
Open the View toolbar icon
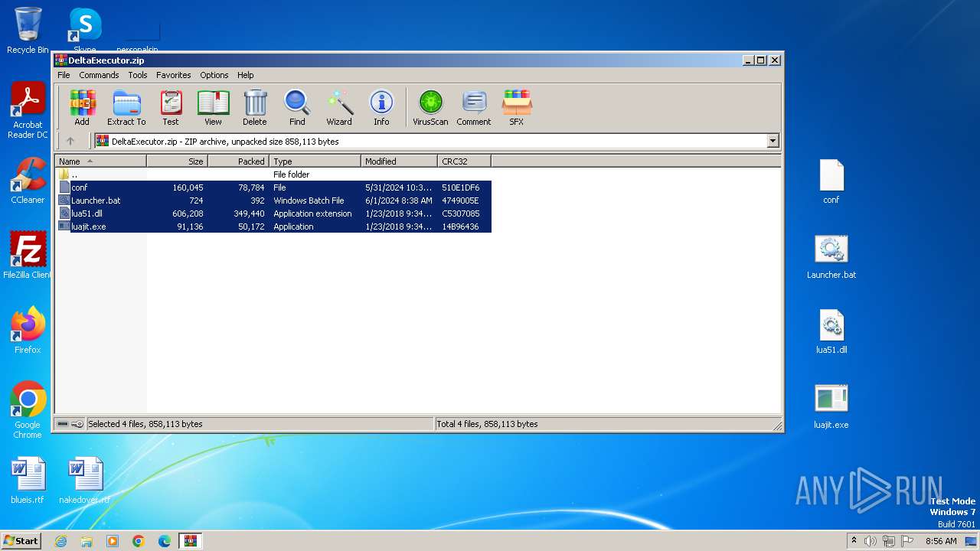213,107
